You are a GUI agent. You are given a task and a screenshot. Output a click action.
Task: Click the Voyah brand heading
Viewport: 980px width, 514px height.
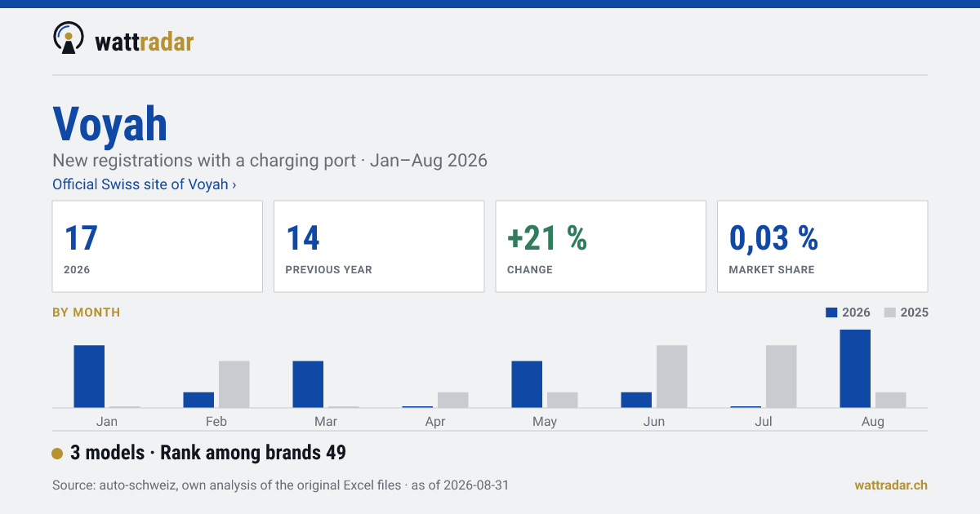[110, 125]
